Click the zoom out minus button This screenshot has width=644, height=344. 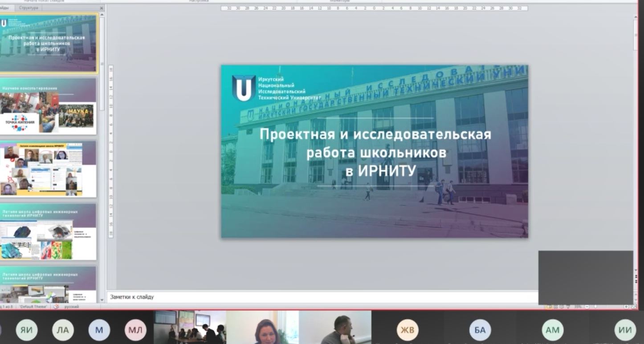pos(587,307)
